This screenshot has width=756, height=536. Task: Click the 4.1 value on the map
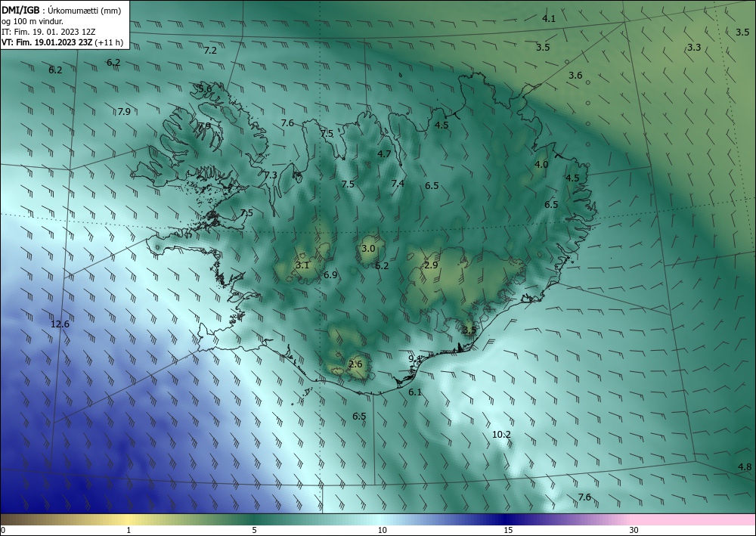tap(549, 19)
